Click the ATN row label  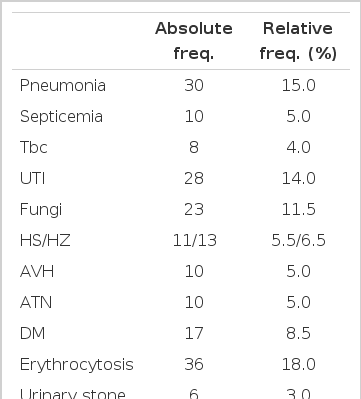36,302
